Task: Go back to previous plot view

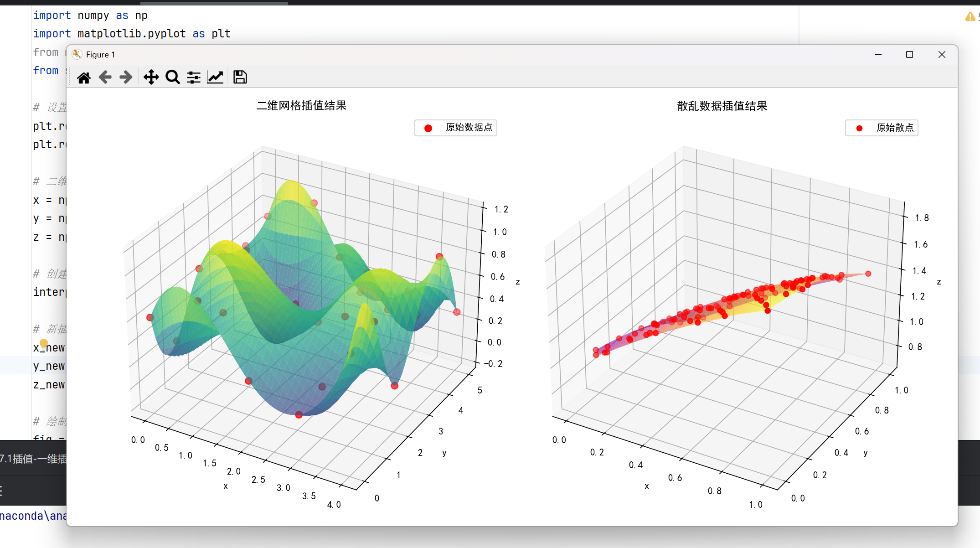Action: 105,78
